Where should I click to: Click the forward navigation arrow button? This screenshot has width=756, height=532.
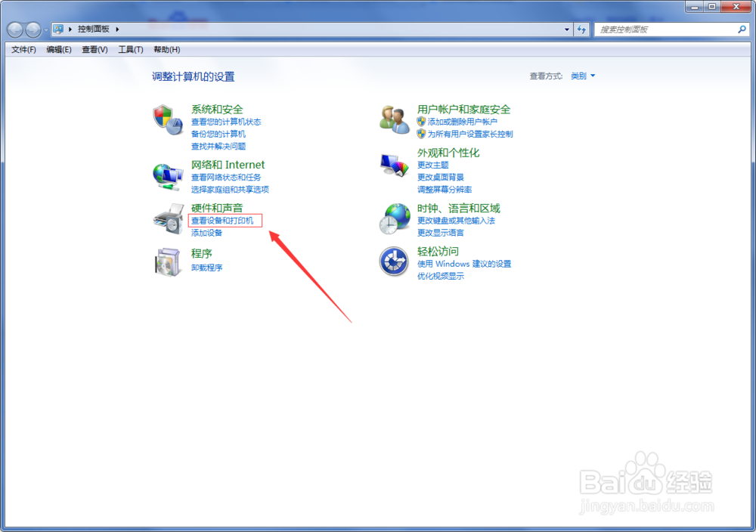(33, 30)
